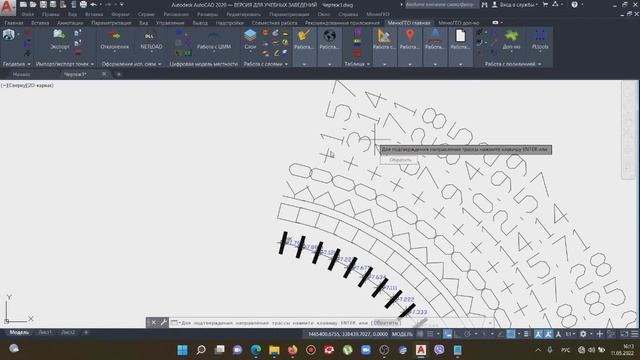This screenshot has height=360, width=640.
Task: Open the annotation scale 1:1 dropdown
Action: point(570,334)
